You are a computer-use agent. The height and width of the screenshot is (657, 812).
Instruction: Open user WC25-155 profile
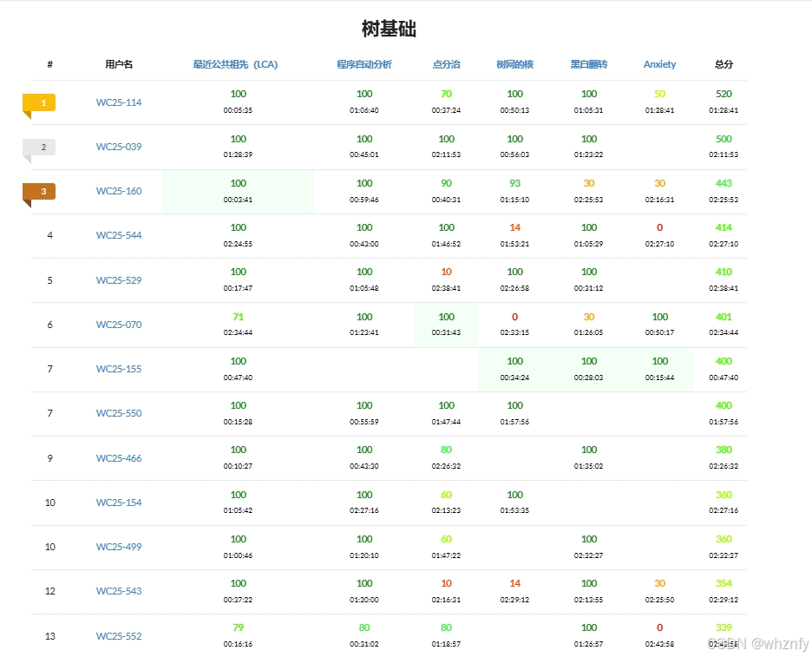119,369
